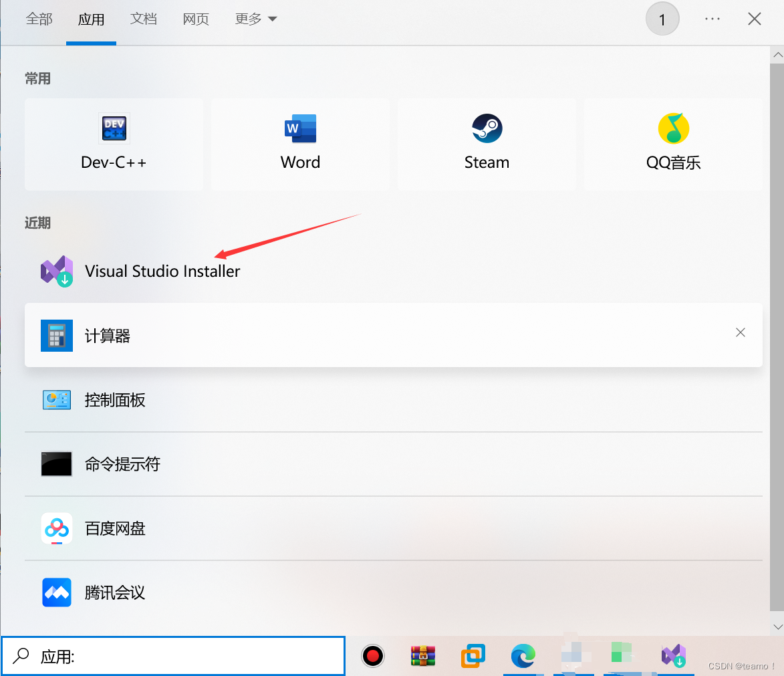Click the Visual Studio Installer icon
The width and height of the screenshot is (784, 676).
click(x=57, y=271)
